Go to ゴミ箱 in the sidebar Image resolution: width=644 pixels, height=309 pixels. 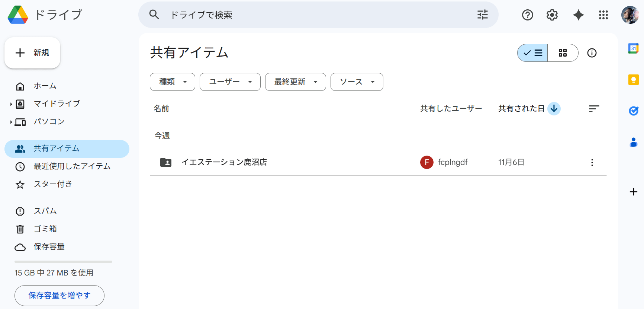tap(45, 229)
